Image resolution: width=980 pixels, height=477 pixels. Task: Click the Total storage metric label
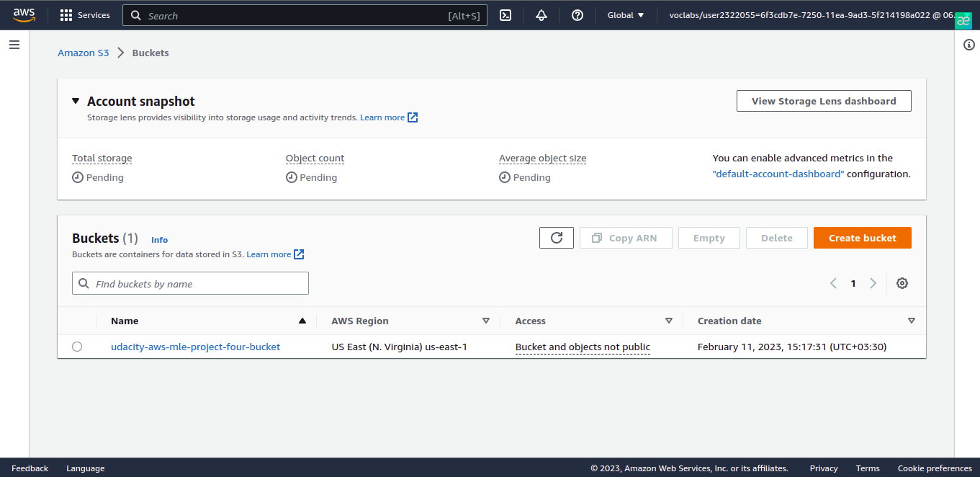pos(102,159)
